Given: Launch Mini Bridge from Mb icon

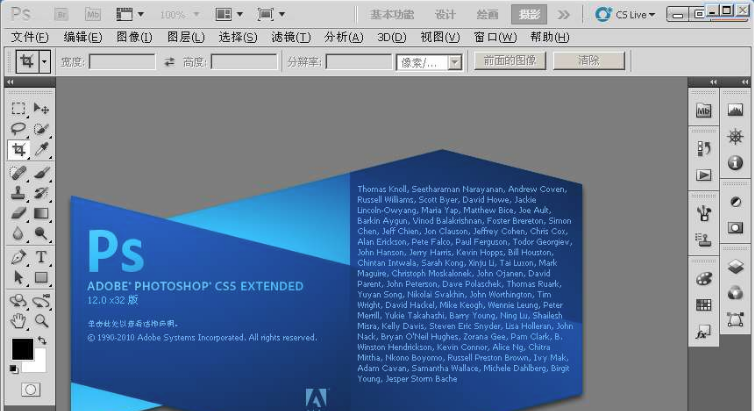Looking at the screenshot, I should [93, 14].
